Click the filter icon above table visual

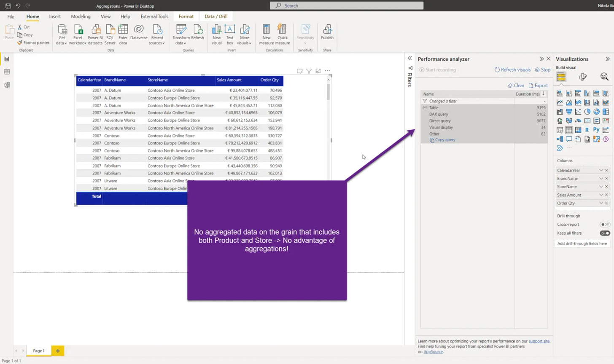tap(309, 71)
